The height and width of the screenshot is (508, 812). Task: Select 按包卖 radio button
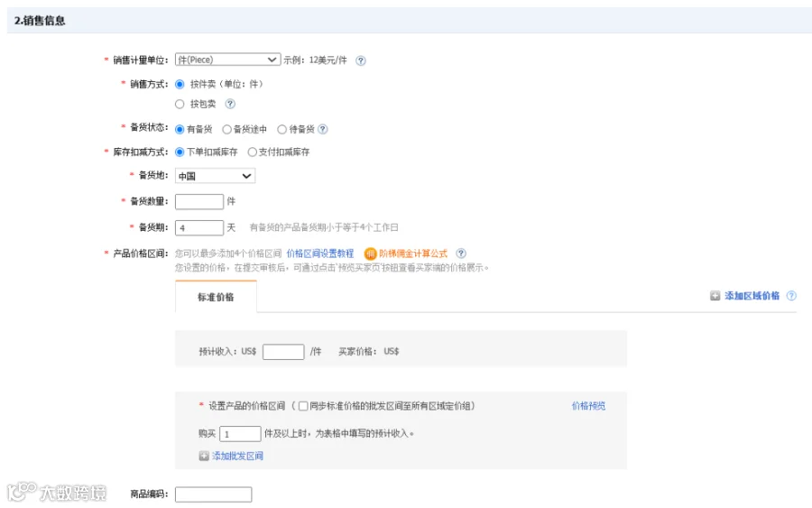(180, 104)
